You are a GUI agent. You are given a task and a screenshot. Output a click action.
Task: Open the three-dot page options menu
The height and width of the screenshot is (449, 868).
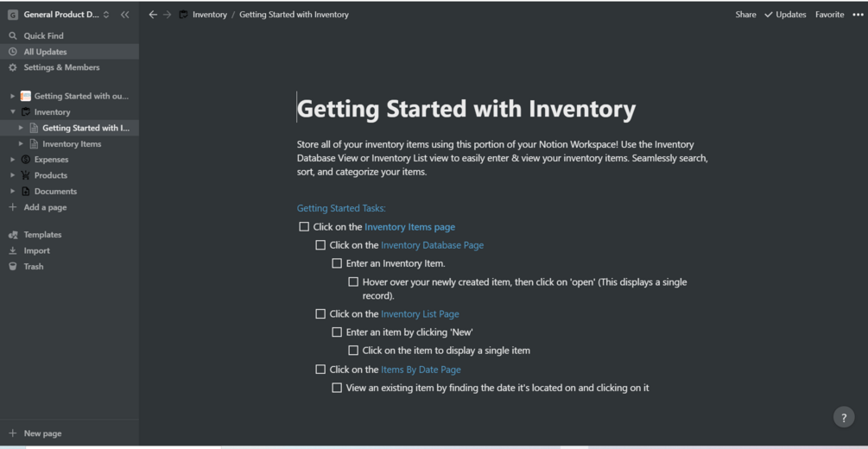click(x=857, y=15)
